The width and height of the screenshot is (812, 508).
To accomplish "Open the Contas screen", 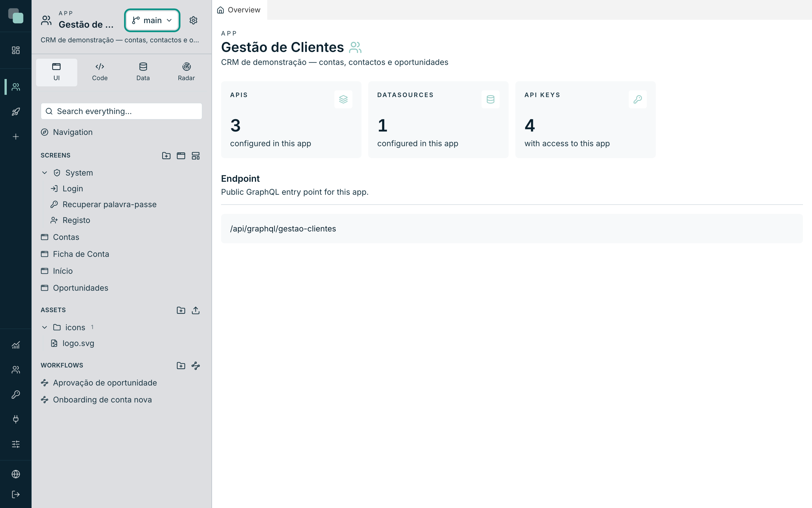I will pos(122,237).
